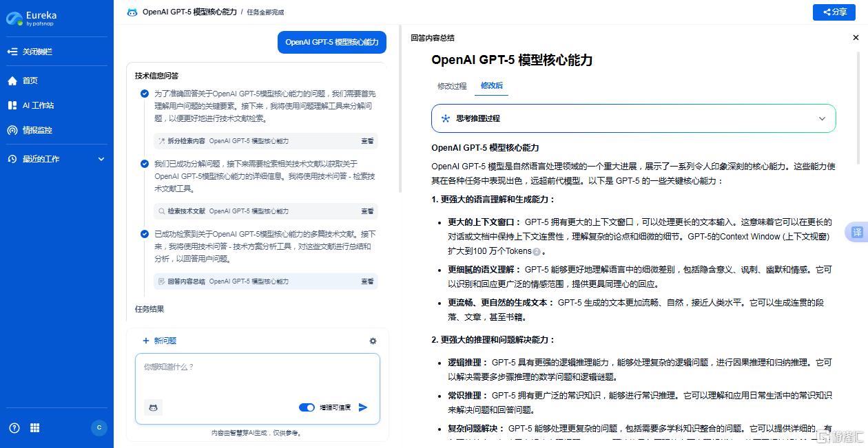
Task: Close the 回答内容总结 panel
Action: 856,38
